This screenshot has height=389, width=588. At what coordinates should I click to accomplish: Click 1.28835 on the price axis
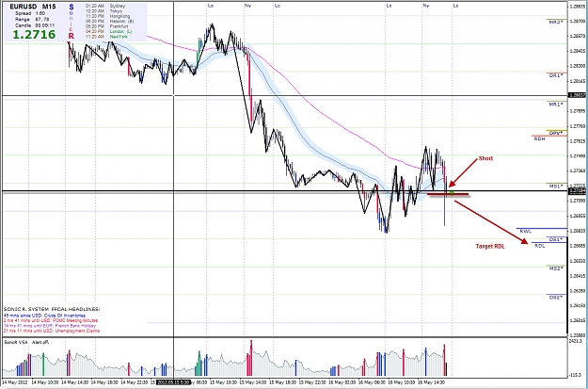point(577,6)
